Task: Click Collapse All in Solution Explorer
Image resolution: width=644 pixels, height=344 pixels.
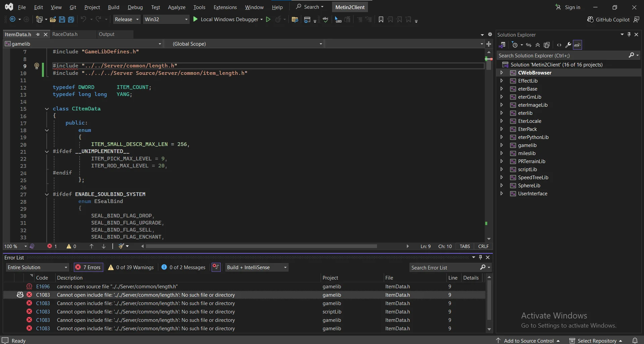Action: pyautogui.click(x=538, y=45)
